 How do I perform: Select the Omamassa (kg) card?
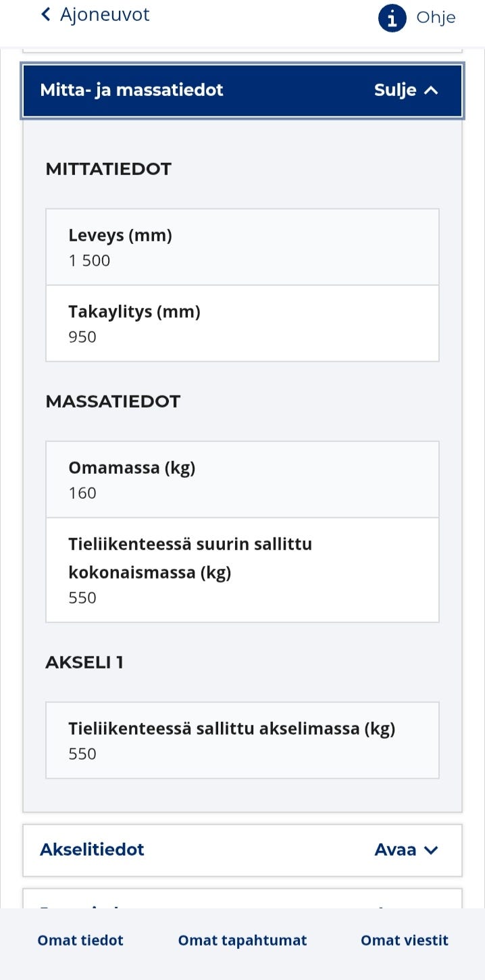tap(242, 479)
